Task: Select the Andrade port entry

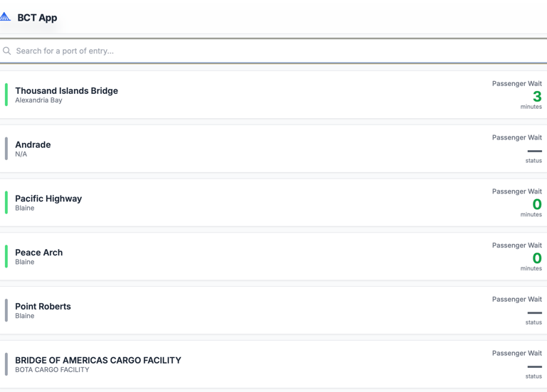Action: (33, 145)
